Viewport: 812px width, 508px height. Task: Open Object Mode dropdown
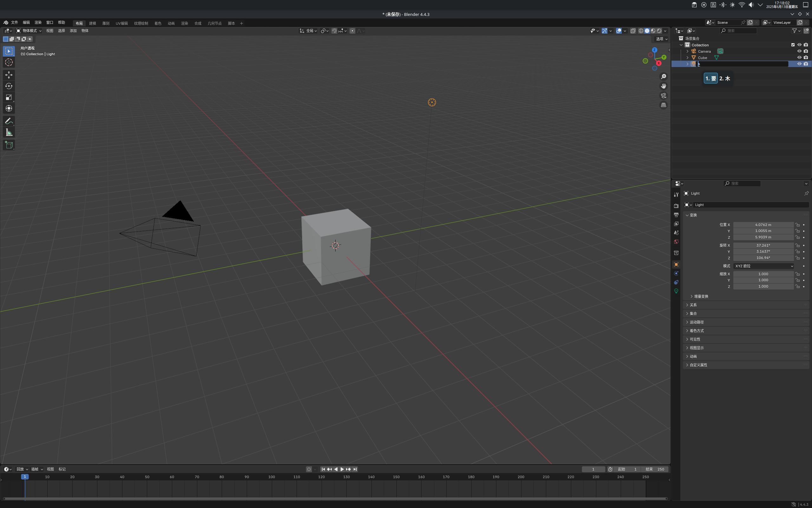(29, 30)
